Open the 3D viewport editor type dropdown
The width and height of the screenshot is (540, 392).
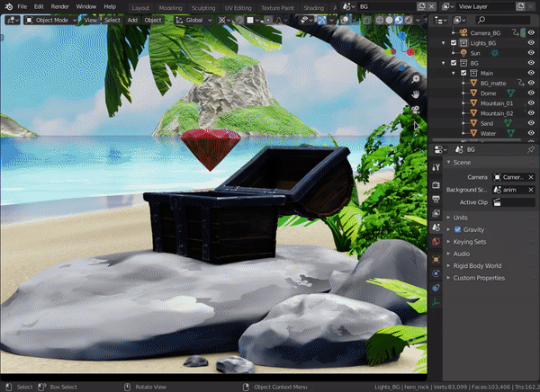[13, 21]
